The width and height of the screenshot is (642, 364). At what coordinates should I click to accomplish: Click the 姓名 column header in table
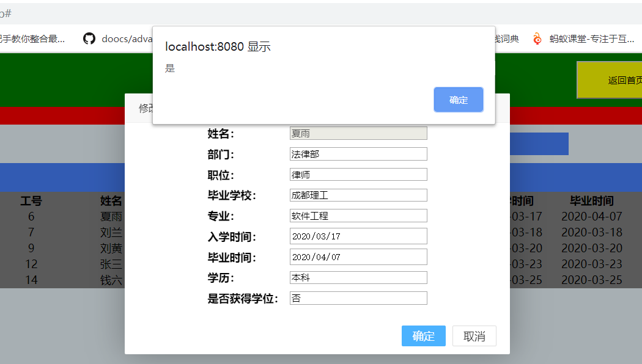coord(111,201)
